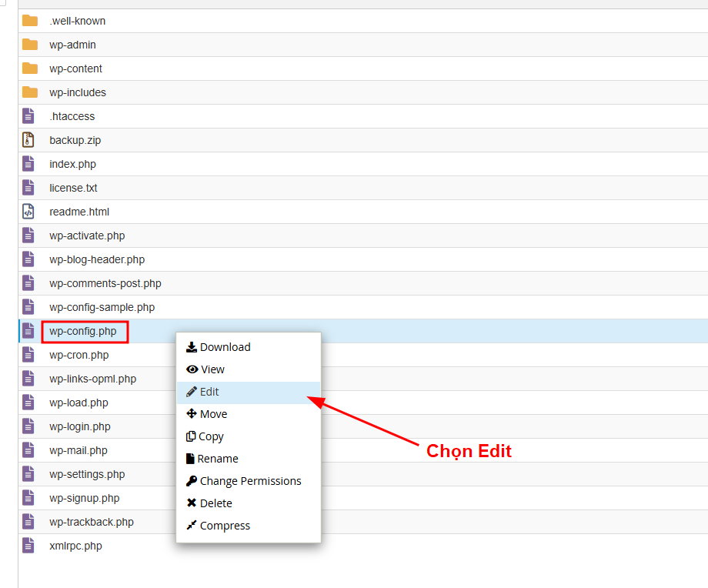The width and height of the screenshot is (708, 588).
Task: Choose Compress from the context menu
Action: 249,526
